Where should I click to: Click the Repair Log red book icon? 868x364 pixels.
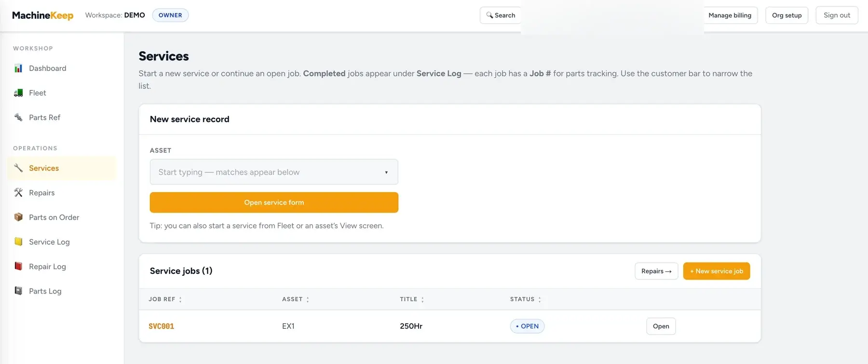[18, 266]
